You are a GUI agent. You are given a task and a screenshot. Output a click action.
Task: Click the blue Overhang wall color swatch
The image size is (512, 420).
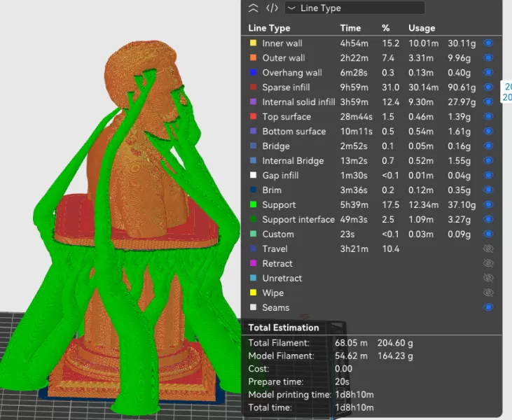click(x=253, y=72)
